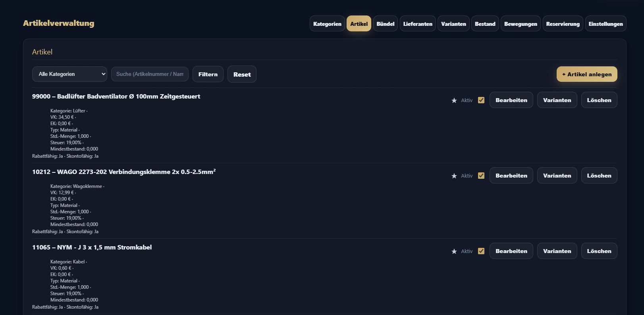644x315 pixels.
Task: Uncheck Aktiv for 99000 Badlüfter Badventilator
Action: (x=481, y=100)
